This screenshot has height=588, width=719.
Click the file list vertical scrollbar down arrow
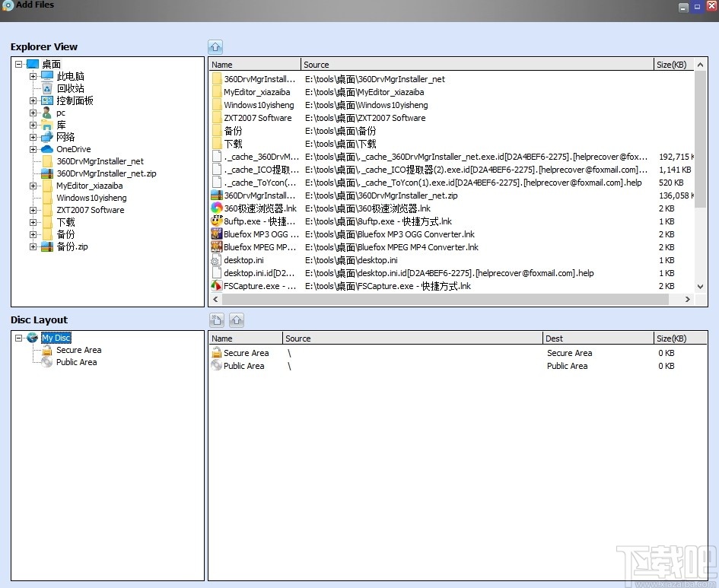699,286
